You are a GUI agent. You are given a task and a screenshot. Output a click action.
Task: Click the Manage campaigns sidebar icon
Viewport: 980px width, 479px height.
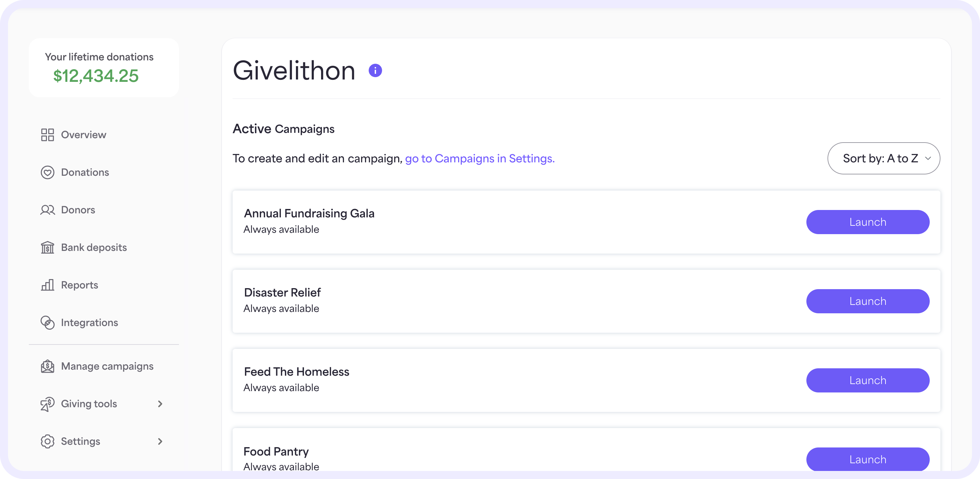(47, 366)
